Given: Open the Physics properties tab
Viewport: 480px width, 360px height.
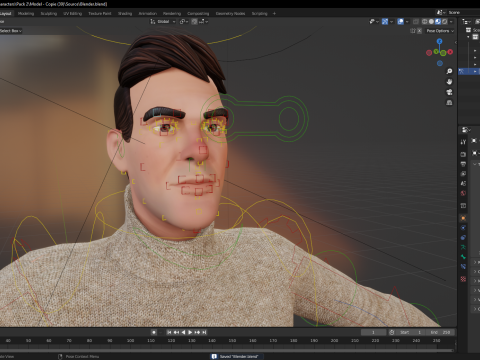Looking at the screenshot, I should [x=463, y=228].
